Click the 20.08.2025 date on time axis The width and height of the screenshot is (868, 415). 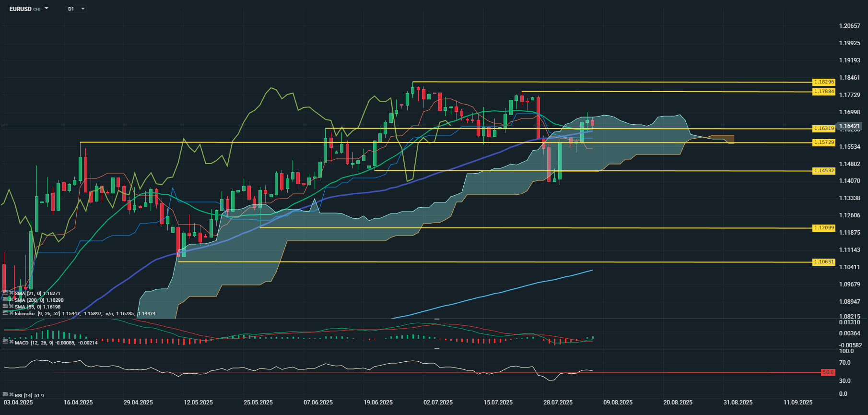pyautogui.click(x=678, y=403)
